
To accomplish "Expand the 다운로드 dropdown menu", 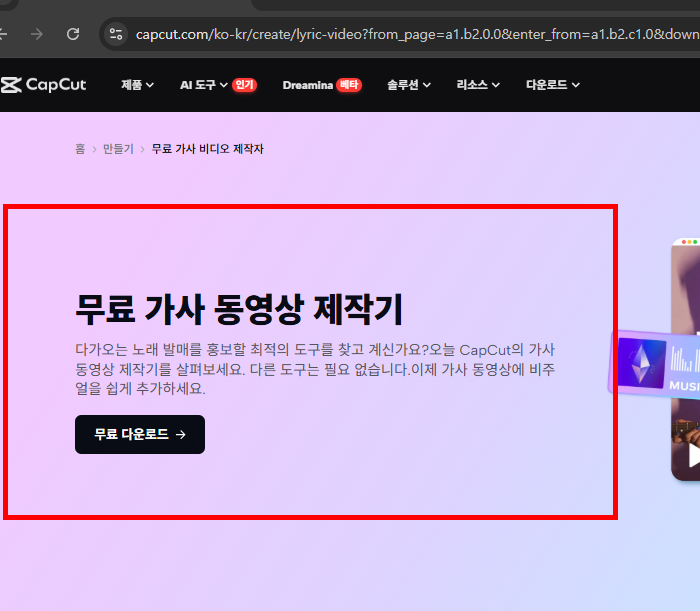I will coord(553,85).
